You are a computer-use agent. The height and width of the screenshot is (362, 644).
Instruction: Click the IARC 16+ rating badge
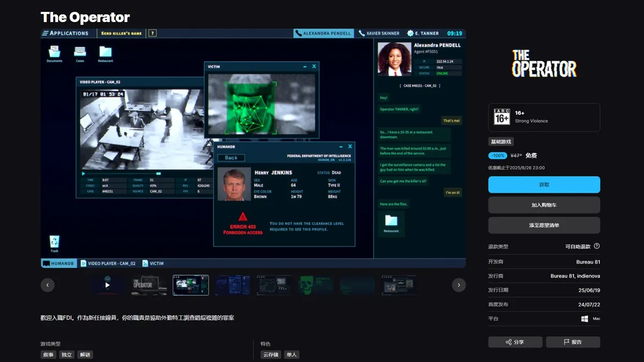pos(502,117)
